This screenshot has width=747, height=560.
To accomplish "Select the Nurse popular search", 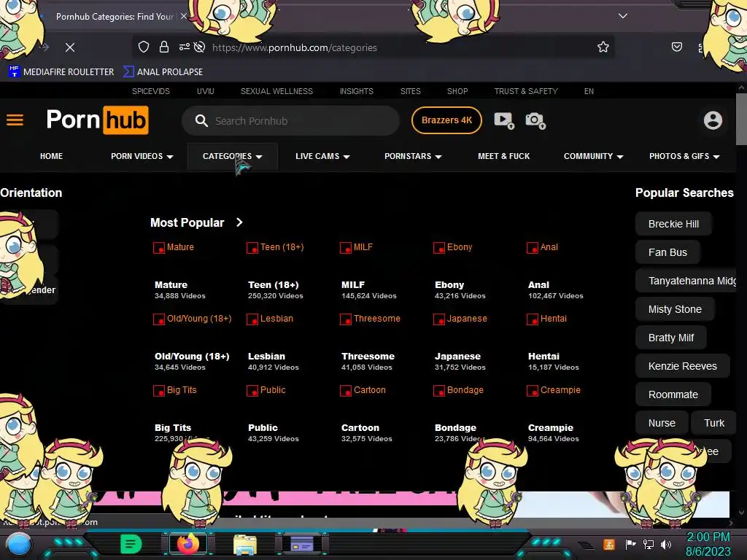I will [x=662, y=423].
